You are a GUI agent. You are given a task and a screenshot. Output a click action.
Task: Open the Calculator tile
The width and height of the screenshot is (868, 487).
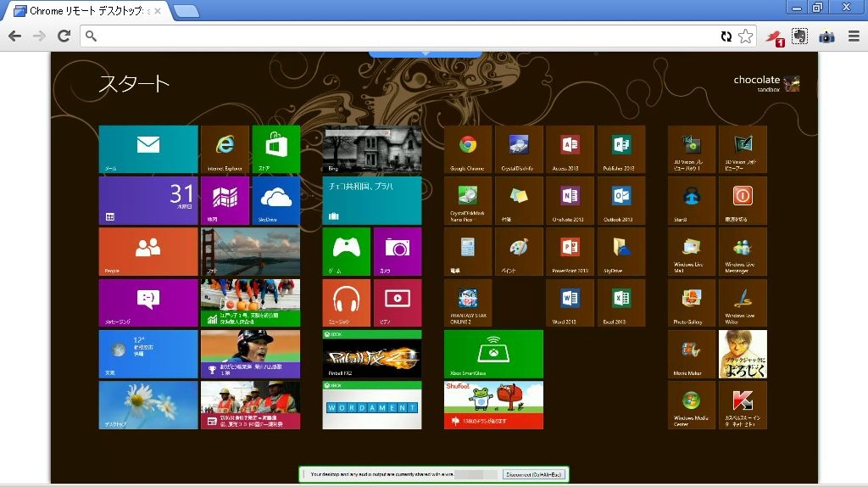coord(468,251)
